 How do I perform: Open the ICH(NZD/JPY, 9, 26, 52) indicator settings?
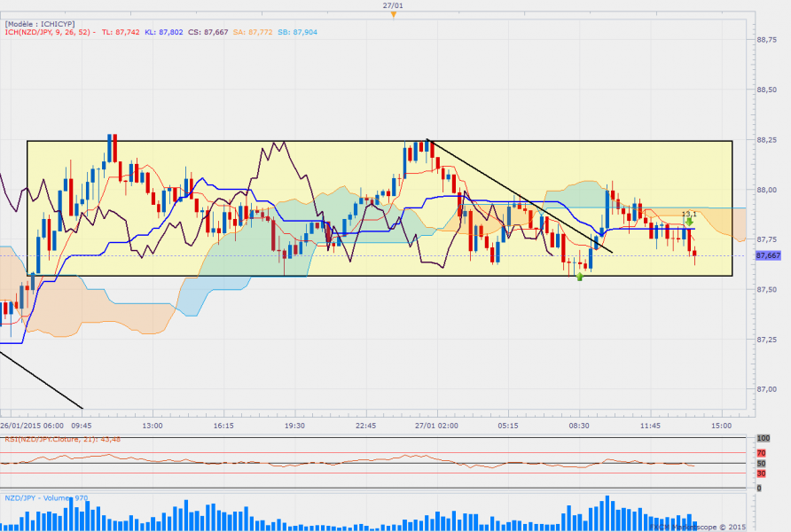48,32
